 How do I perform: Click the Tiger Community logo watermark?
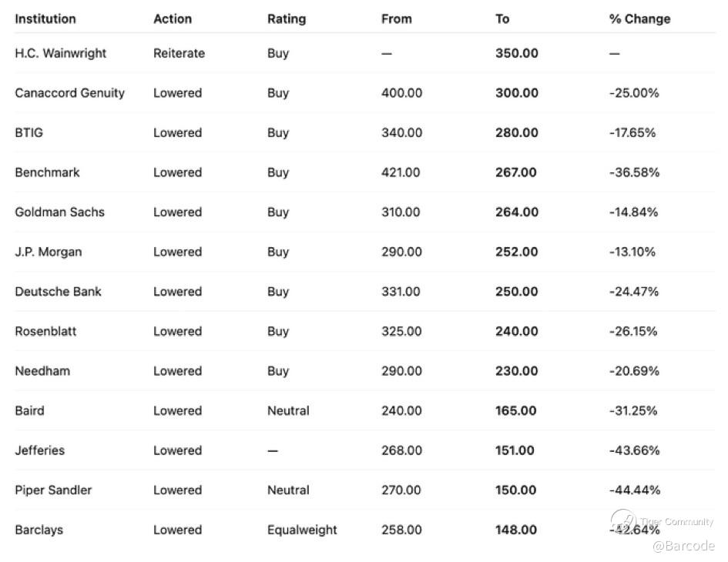click(x=622, y=520)
